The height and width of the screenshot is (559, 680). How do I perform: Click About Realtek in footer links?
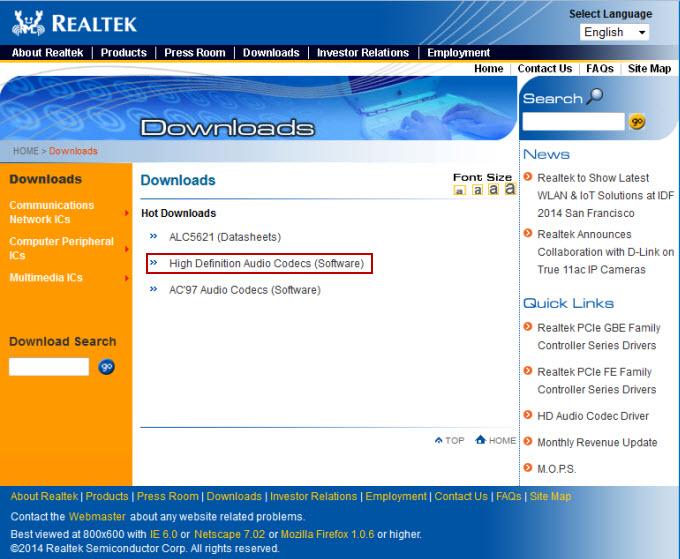[44, 496]
